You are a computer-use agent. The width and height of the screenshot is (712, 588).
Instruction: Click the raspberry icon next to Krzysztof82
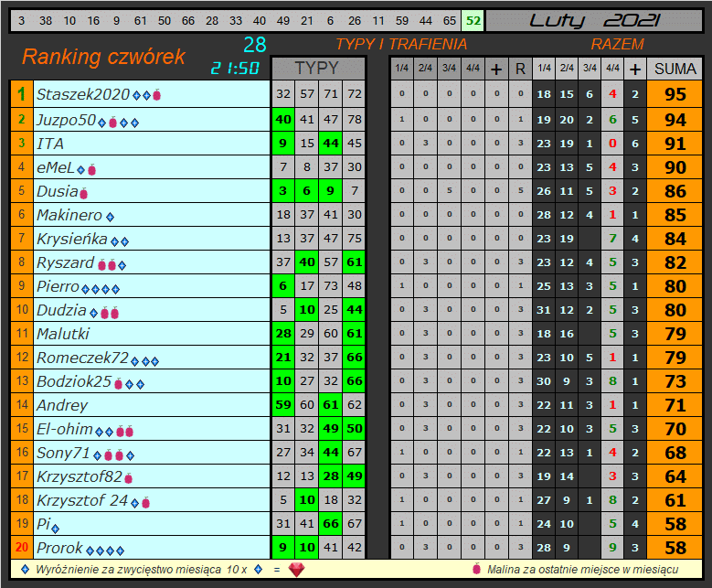click(129, 478)
